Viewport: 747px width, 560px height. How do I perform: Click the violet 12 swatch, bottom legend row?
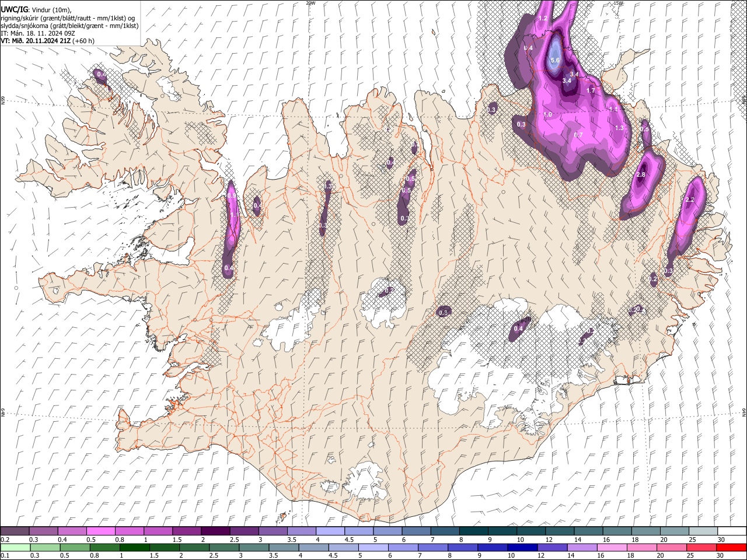click(x=553, y=547)
